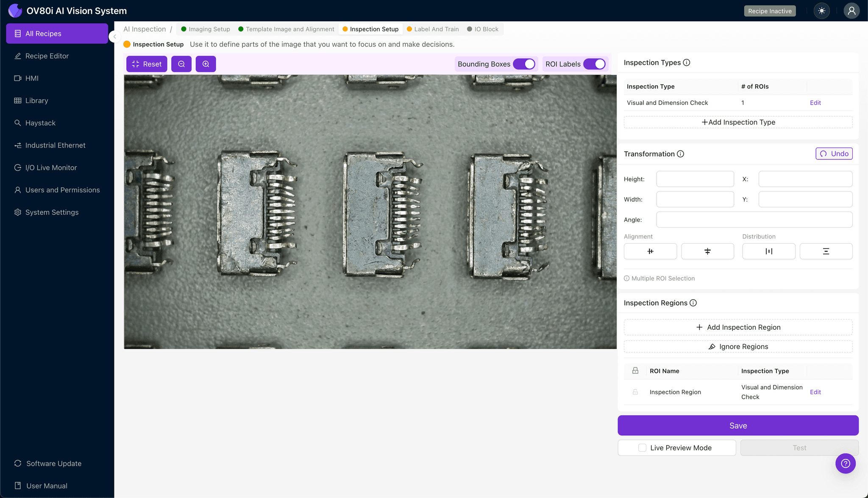Click the Add Inspection Region button
The image size is (868, 498).
pyautogui.click(x=738, y=327)
